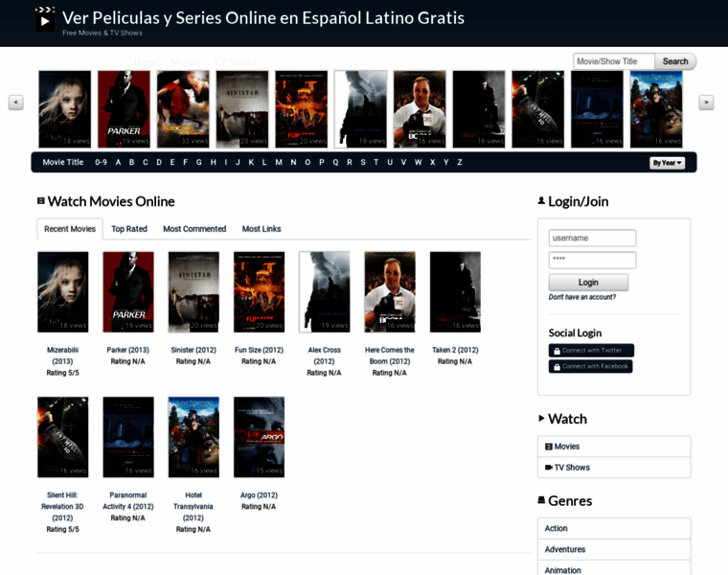Image resolution: width=728 pixels, height=575 pixels.
Task: Switch to the Top Rated tab
Action: pos(129,229)
